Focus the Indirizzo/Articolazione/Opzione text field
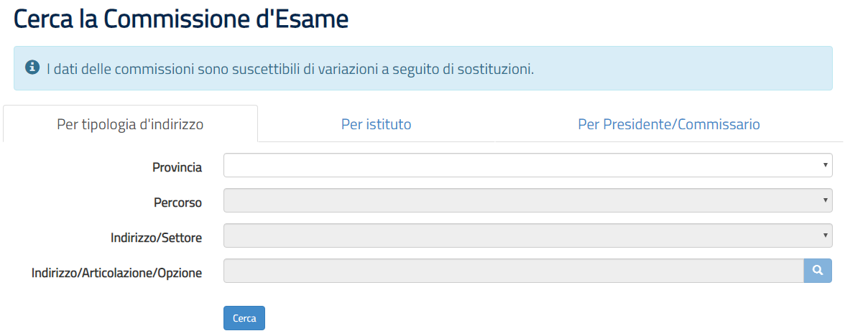Viewport: 868px width, 336px height. tap(514, 271)
